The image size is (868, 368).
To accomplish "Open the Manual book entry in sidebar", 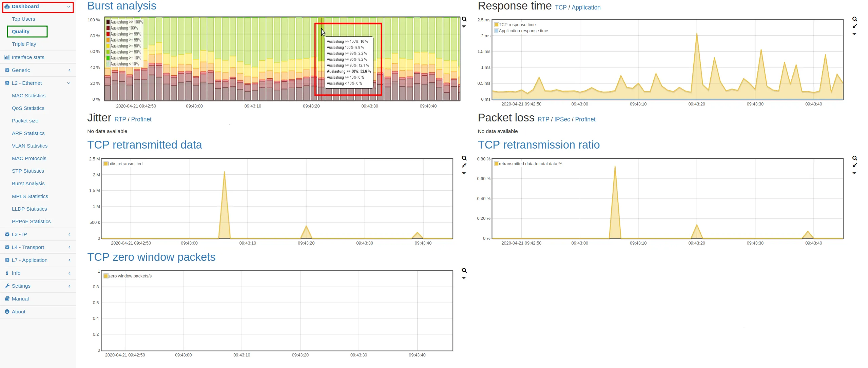I will [20, 299].
